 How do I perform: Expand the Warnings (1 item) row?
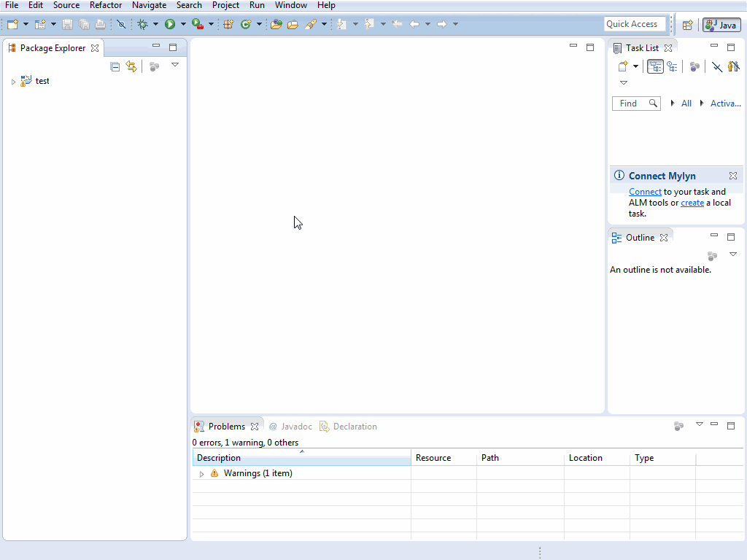coord(201,474)
